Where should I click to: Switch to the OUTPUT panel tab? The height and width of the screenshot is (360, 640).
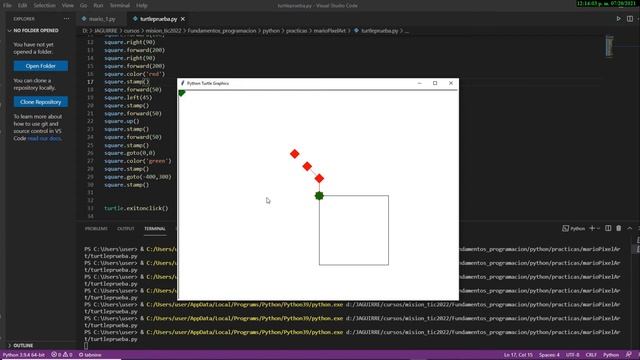tap(126, 229)
